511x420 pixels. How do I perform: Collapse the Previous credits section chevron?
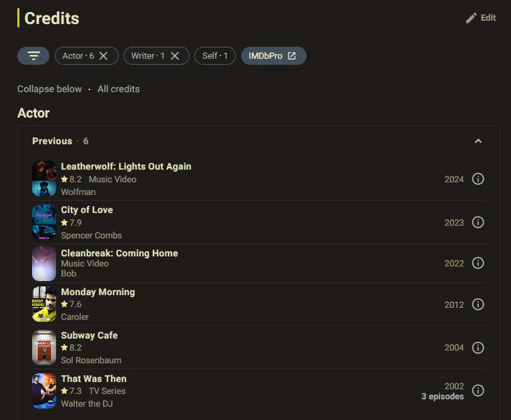click(x=478, y=141)
